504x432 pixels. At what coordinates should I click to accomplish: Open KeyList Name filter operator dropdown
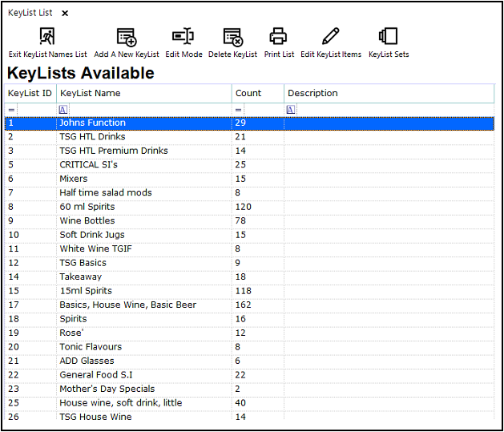pyautogui.click(x=63, y=109)
